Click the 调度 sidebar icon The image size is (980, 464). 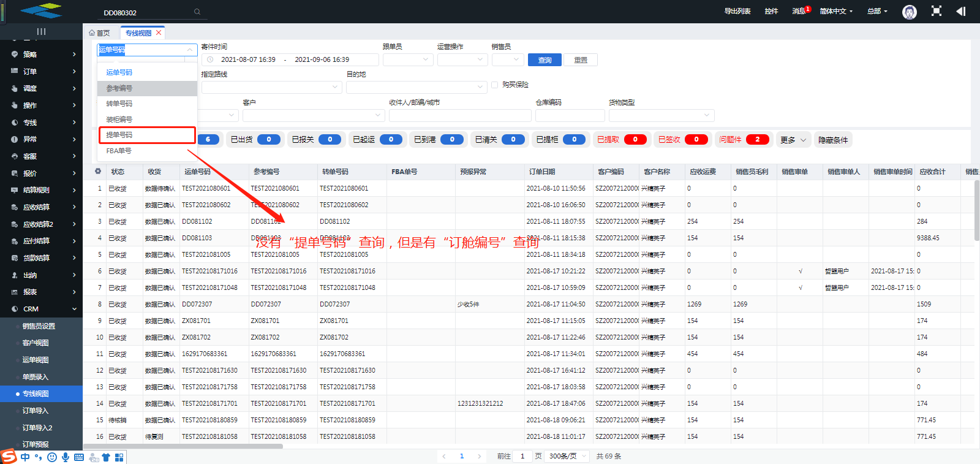coord(15,88)
